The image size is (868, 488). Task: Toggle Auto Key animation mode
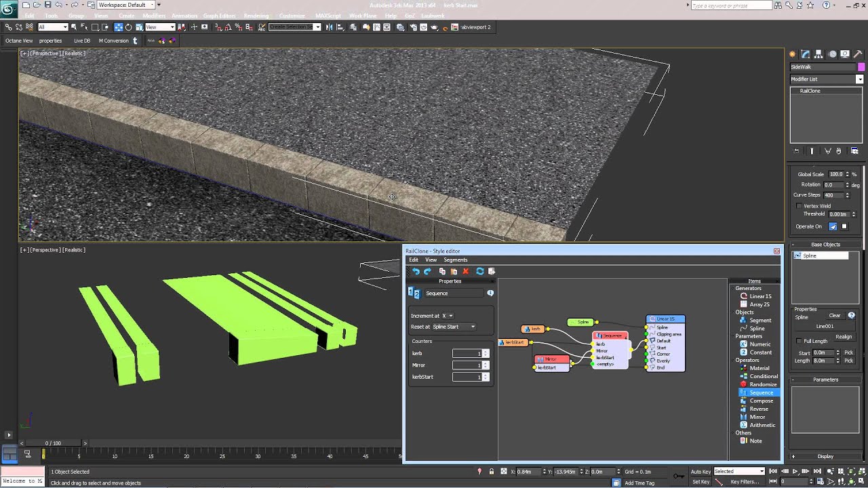[700, 471]
